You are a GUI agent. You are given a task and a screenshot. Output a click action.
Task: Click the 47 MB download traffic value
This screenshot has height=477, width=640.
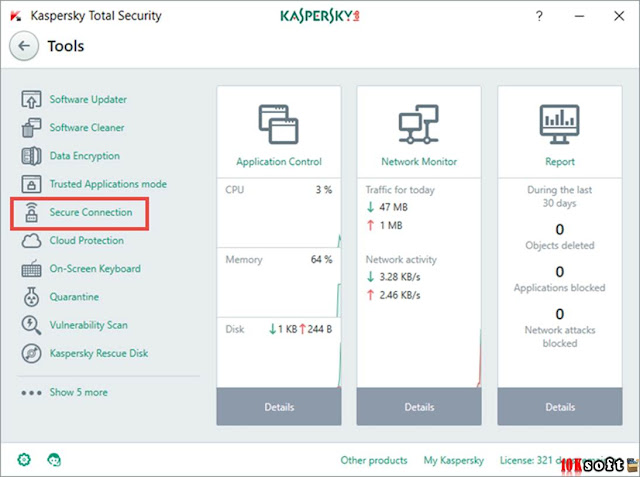point(393,207)
